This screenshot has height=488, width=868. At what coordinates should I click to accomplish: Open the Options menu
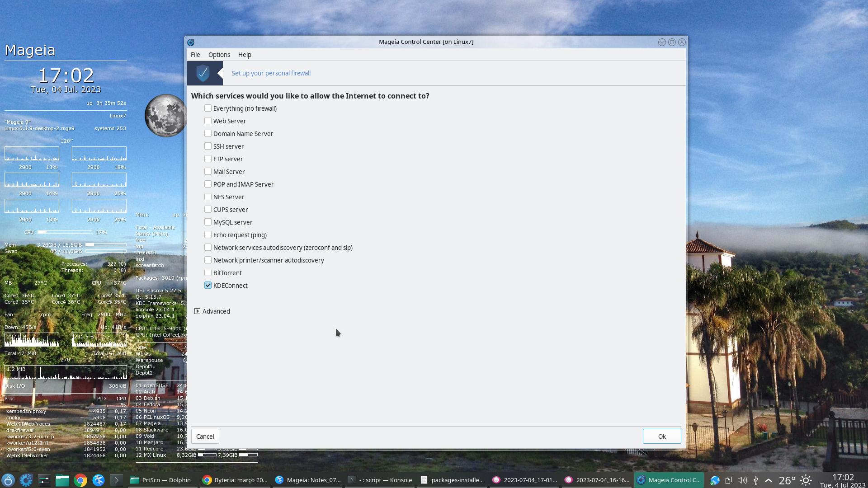point(219,55)
